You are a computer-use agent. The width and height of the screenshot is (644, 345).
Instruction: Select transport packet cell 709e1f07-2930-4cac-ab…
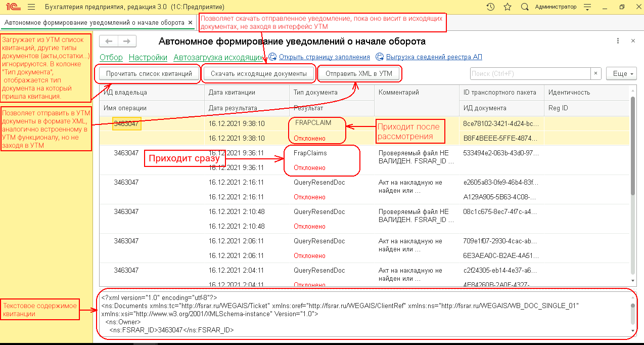pyautogui.click(x=501, y=241)
